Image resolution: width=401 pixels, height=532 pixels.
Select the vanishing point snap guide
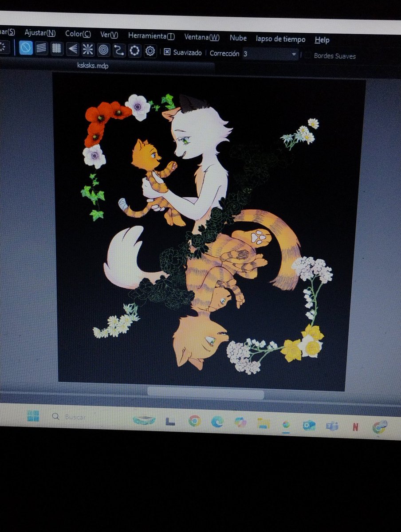coord(72,49)
